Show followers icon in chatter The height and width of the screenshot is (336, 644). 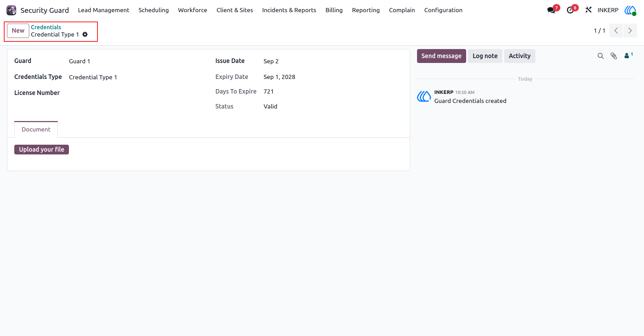coord(628,55)
